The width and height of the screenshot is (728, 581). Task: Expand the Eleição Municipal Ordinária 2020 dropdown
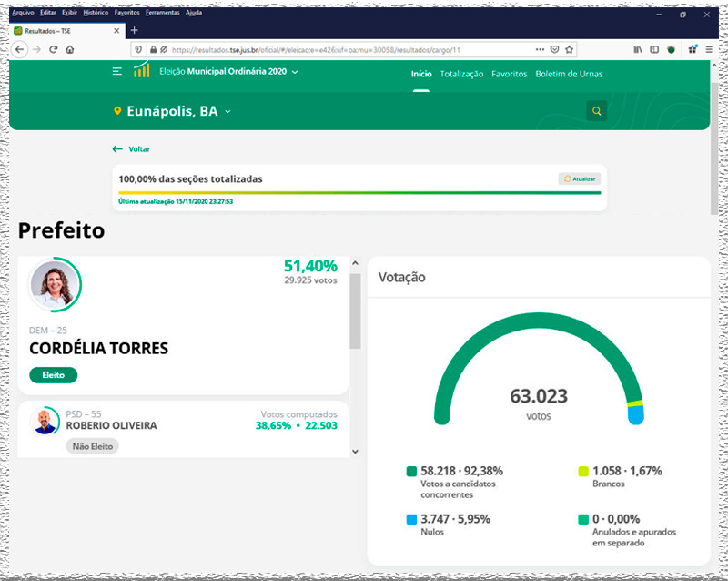coord(295,72)
